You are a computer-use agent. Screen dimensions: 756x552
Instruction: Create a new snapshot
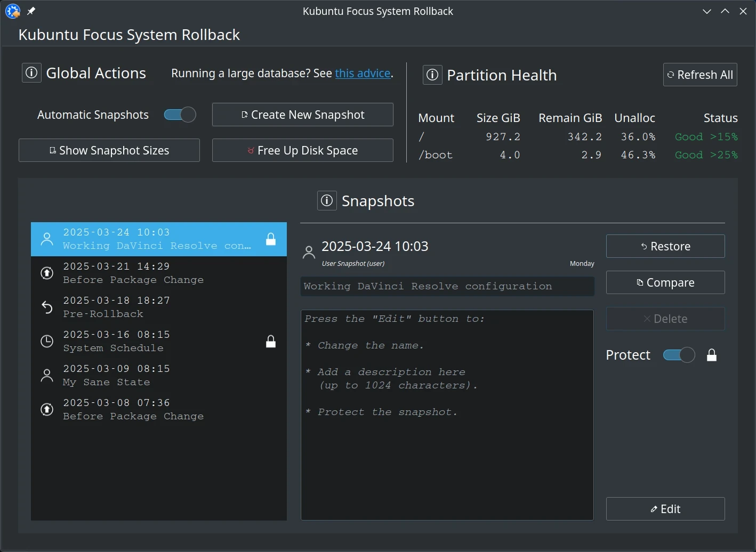point(302,114)
